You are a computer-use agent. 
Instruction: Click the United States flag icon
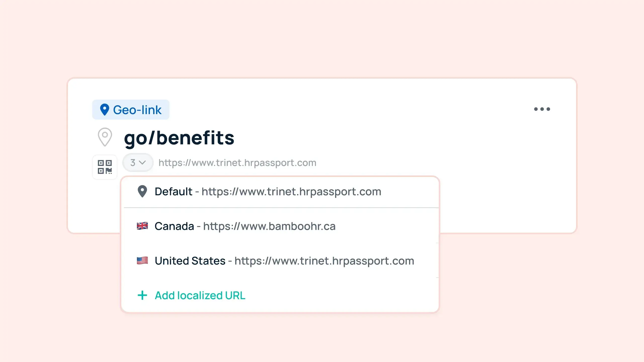tap(142, 261)
